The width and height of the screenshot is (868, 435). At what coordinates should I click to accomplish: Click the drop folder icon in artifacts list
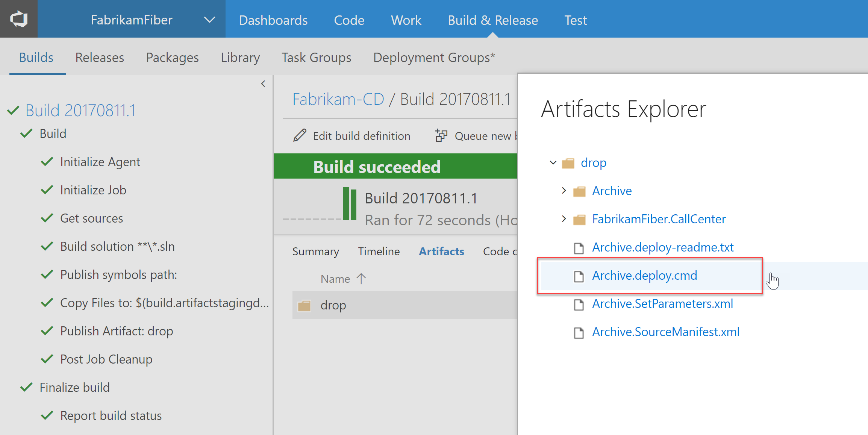[304, 306]
